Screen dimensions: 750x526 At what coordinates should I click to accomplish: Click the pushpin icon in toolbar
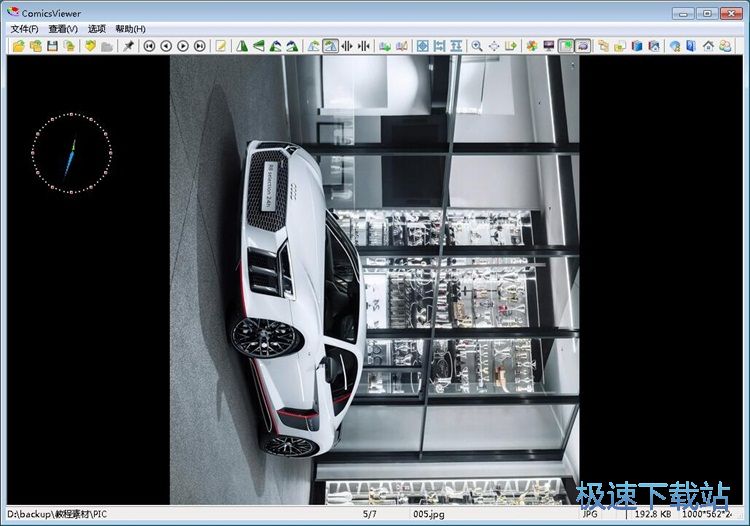pos(128,46)
